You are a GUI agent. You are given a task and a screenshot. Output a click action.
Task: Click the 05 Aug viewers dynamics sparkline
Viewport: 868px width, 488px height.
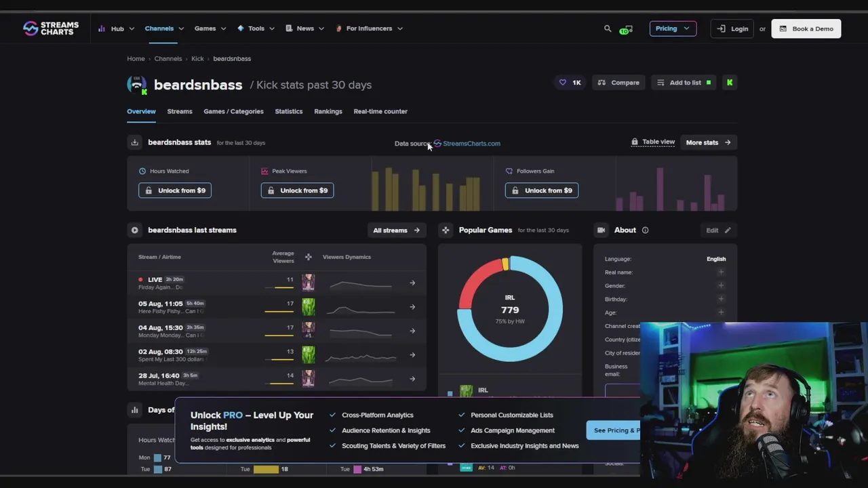(x=361, y=310)
